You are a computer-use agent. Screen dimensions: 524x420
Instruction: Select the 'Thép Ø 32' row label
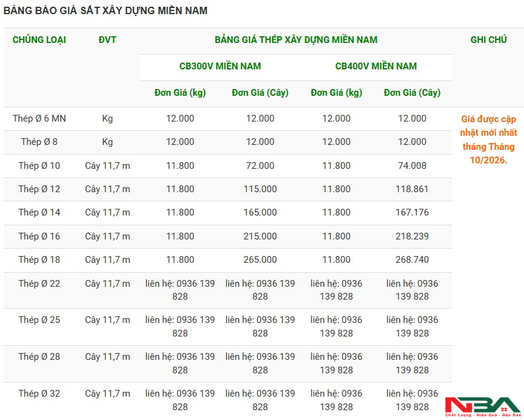tap(39, 393)
